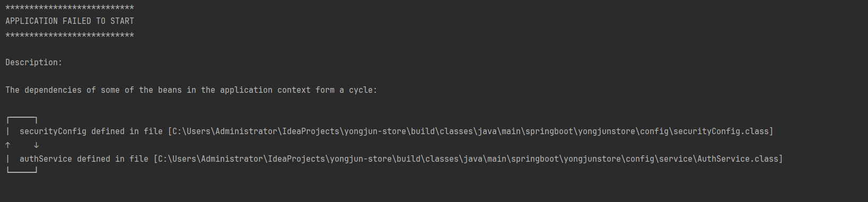The width and height of the screenshot is (868, 202).
Task: Click the asterisk line above the failure title
Action: pyautogui.click(x=69, y=8)
